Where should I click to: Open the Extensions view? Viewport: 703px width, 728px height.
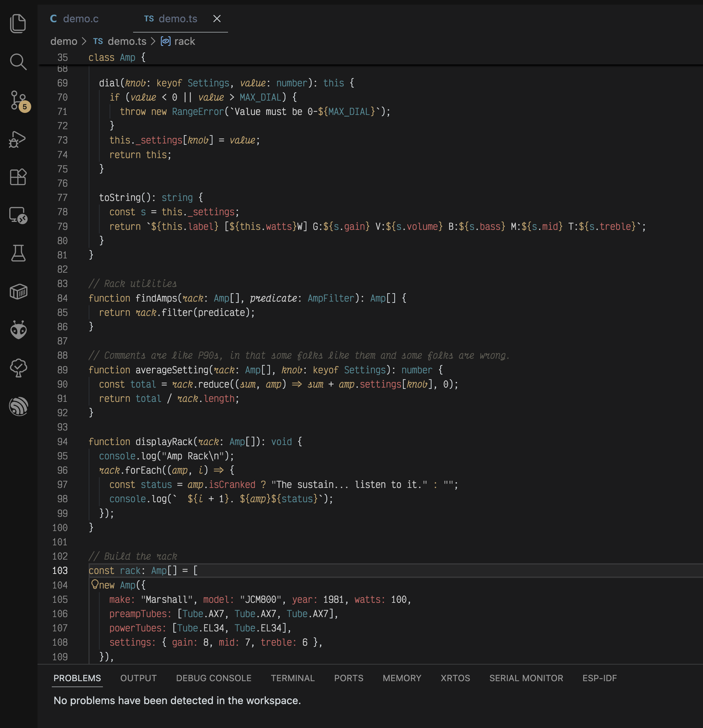point(18,177)
